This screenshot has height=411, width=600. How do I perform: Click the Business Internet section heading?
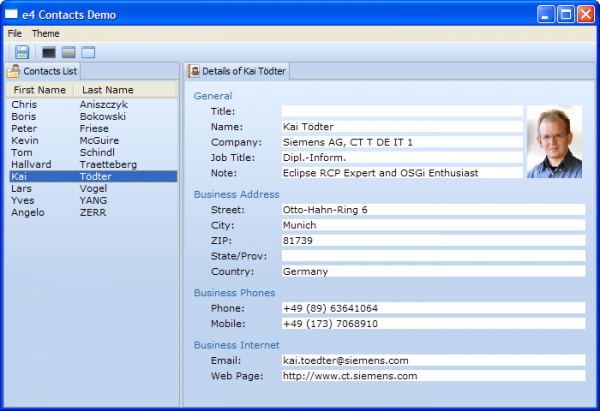tap(236, 345)
